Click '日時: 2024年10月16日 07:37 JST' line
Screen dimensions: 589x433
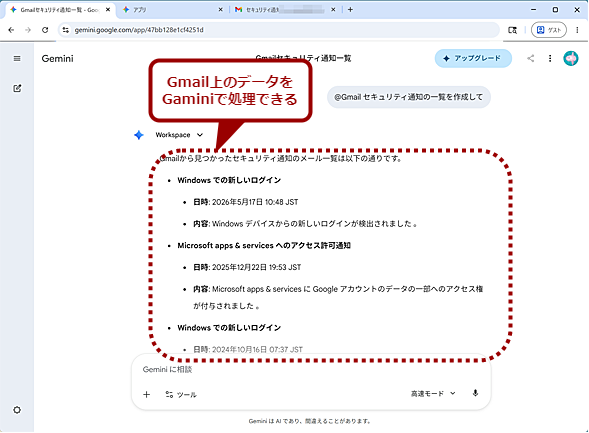pos(248,349)
